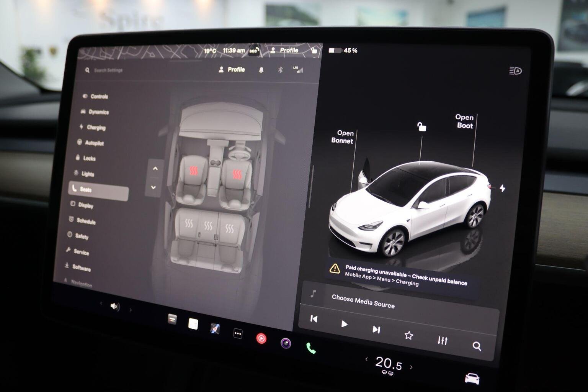Open Profile in settings header

click(232, 69)
